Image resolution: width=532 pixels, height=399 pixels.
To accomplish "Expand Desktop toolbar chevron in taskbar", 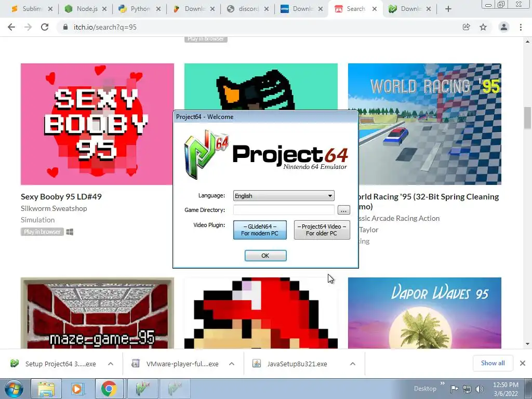I will (x=442, y=383).
